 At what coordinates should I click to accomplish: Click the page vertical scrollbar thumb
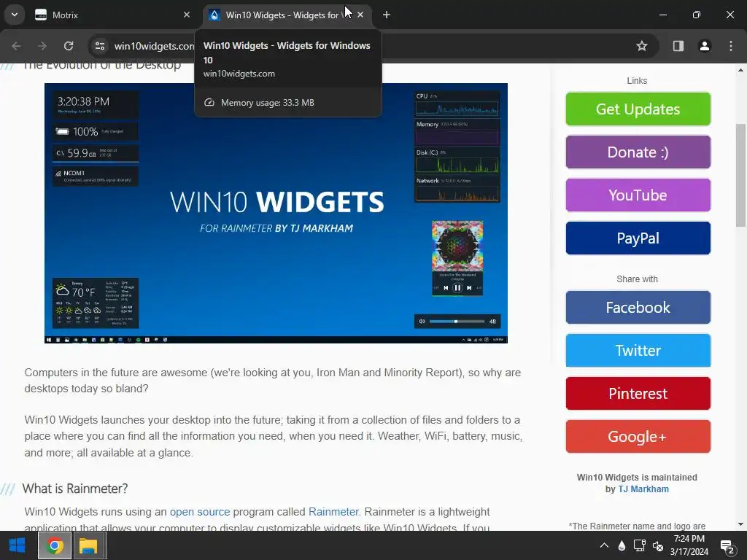[x=741, y=176]
